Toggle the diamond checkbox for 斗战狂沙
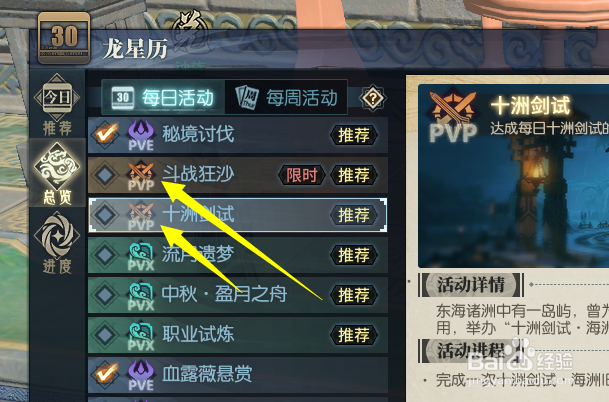The image size is (609, 402). pyautogui.click(x=105, y=175)
